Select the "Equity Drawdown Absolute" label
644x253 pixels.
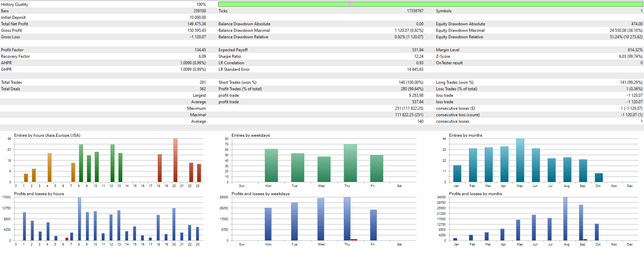click(x=460, y=24)
